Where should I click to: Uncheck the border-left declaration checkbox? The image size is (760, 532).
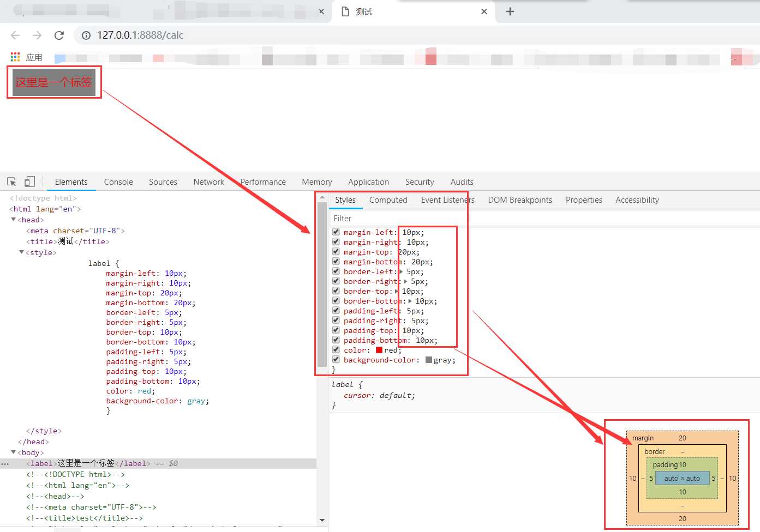coord(336,271)
